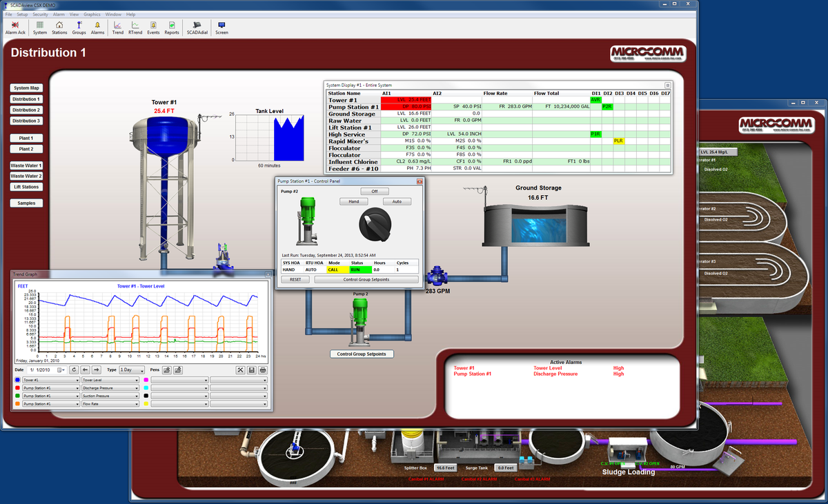Open the System toolbar icon
This screenshot has width=828, height=504.
click(x=40, y=27)
